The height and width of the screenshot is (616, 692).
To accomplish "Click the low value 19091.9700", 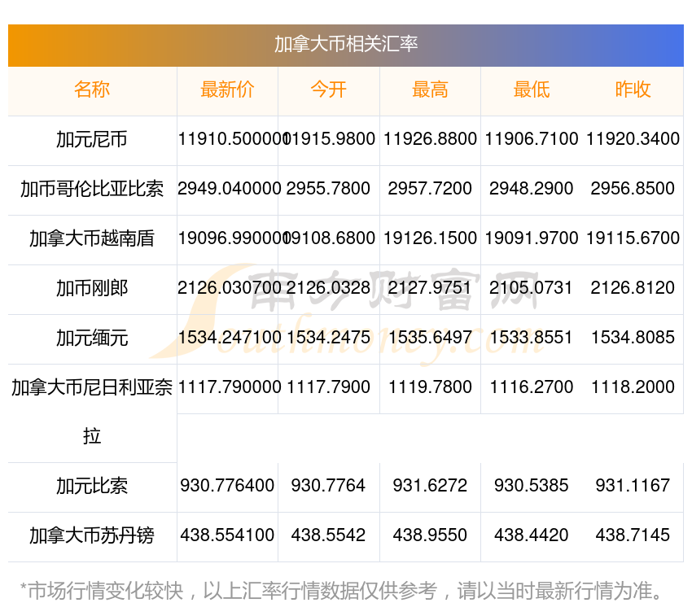I will [x=532, y=238].
